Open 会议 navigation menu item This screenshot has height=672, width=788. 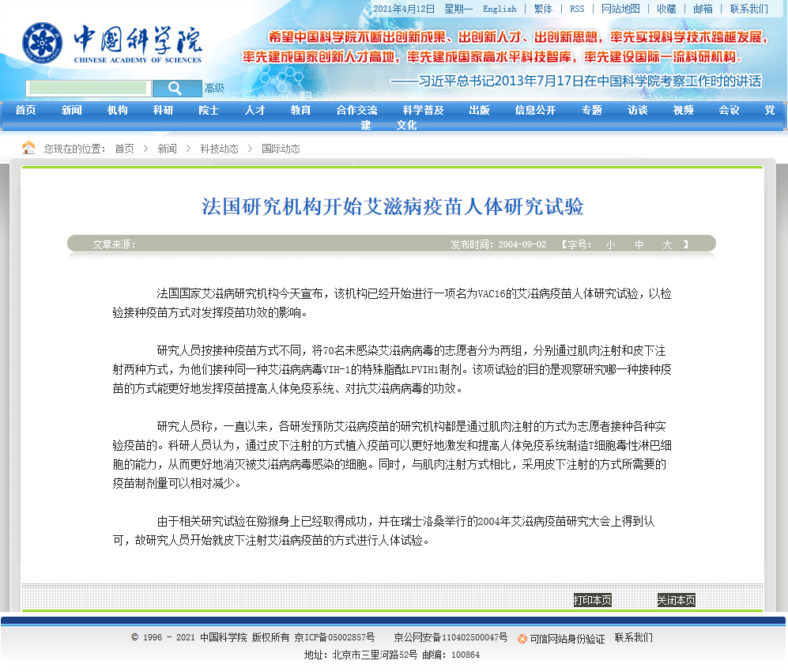(x=729, y=110)
